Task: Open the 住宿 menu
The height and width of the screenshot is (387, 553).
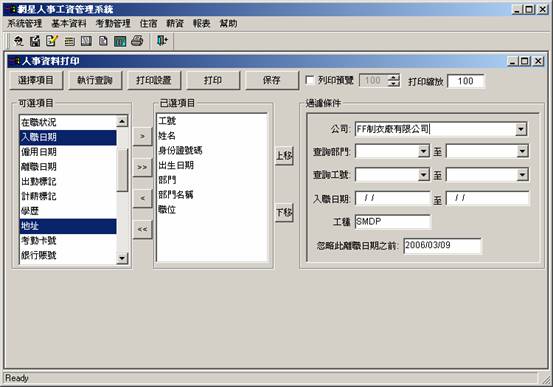Action: (148, 24)
